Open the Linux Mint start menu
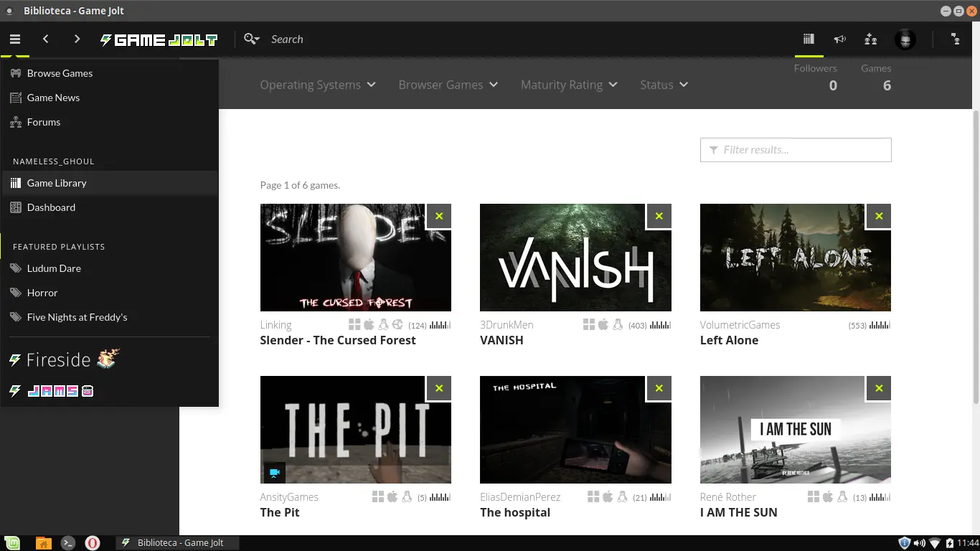Screen dimensions: 980x551 (12, 543)
